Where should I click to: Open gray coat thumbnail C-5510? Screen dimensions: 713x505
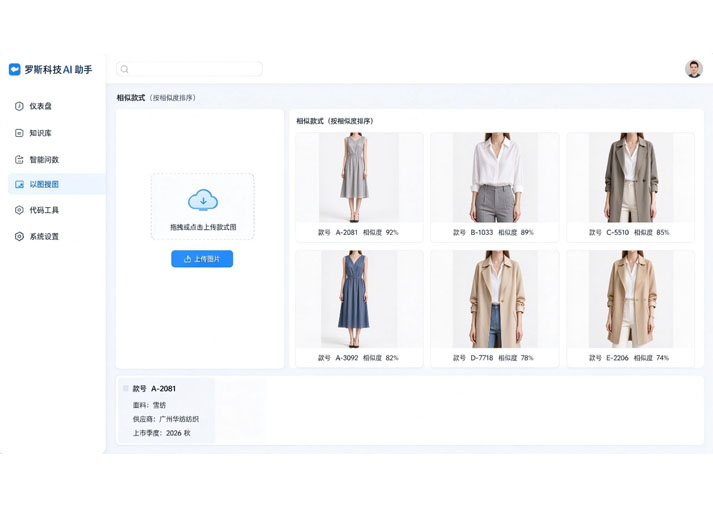click(631, 177)
